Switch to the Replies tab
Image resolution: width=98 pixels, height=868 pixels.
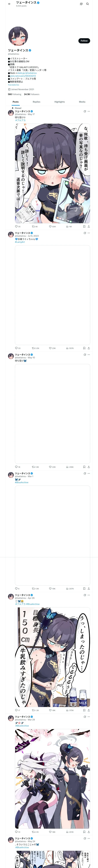(36, 102)
